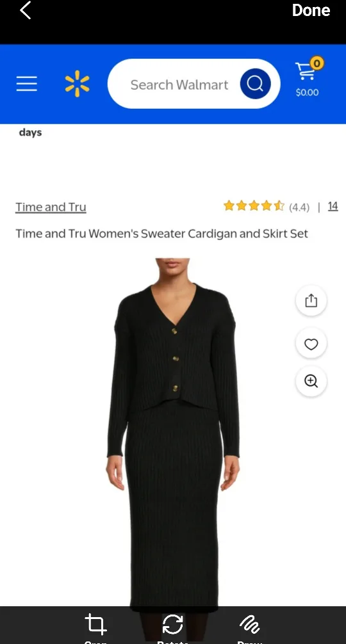Open the Time and Tru brand link
The height and width of the screenshot is (644, 346).
(x=51, y=207)
